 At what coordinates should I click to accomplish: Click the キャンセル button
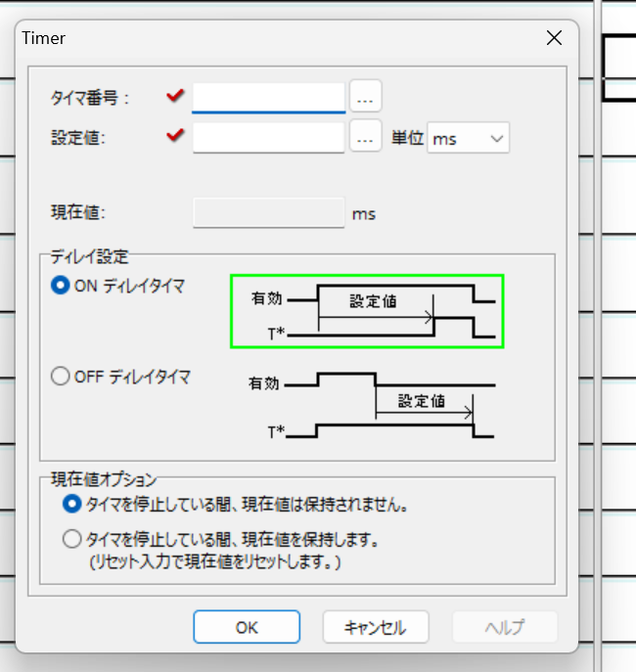376,627
